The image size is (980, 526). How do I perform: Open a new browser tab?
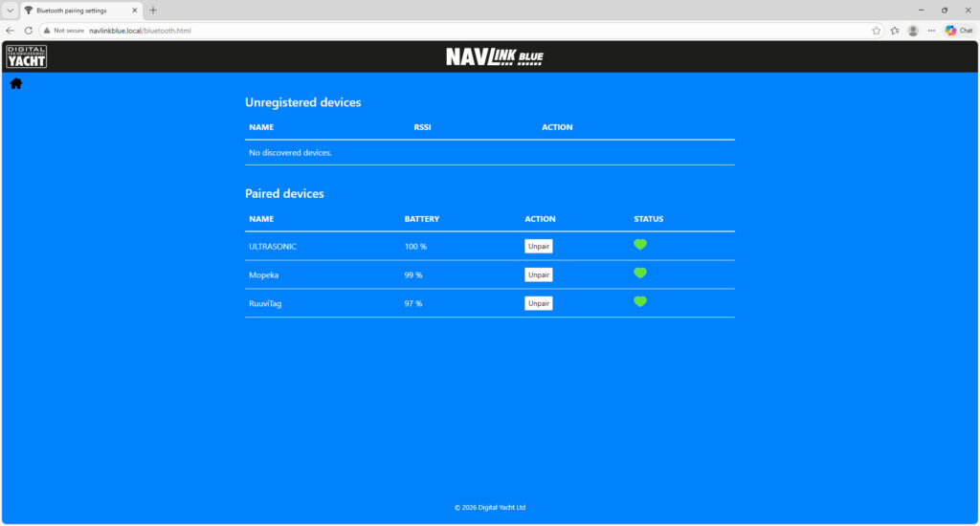point(153,10)
